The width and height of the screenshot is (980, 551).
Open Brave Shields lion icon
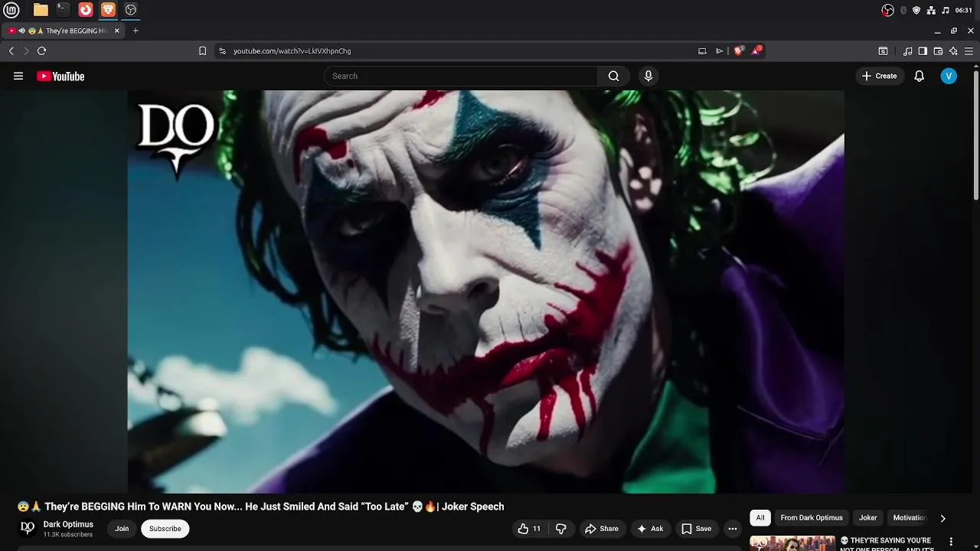738,51
